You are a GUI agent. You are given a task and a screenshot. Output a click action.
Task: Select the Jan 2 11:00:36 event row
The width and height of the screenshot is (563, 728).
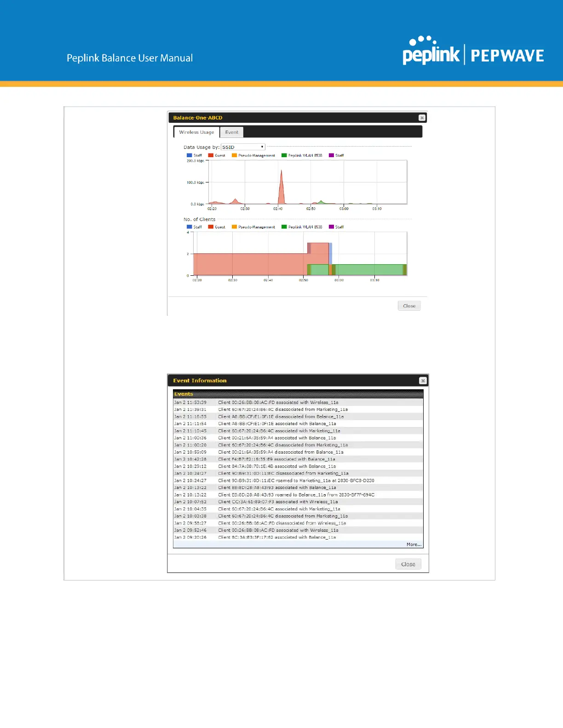(x=298, y=438)
